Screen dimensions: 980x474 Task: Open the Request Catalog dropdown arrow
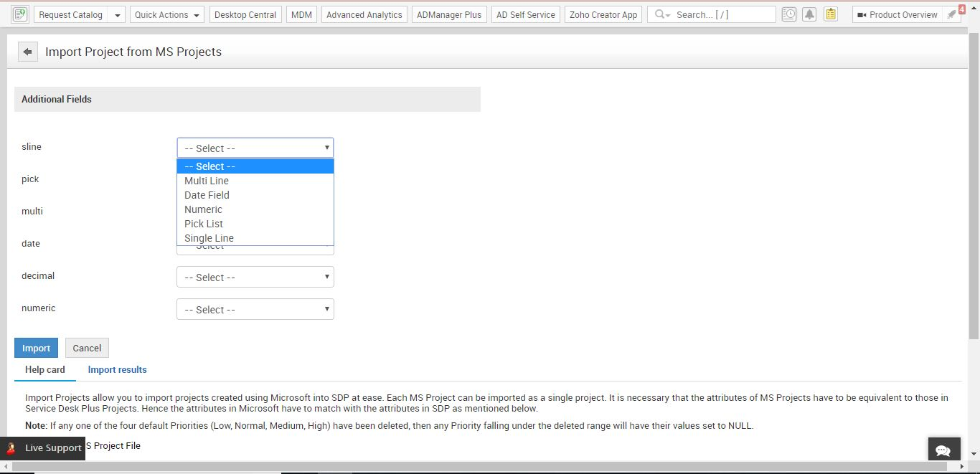point(118,14)
